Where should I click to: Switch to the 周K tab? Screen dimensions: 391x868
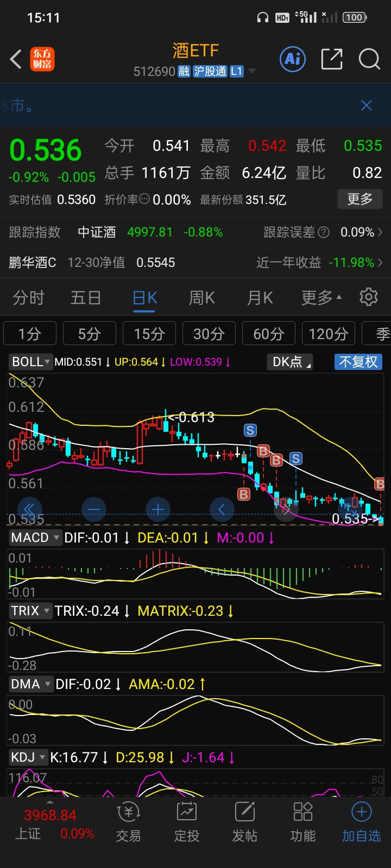(x=202, y=298)
